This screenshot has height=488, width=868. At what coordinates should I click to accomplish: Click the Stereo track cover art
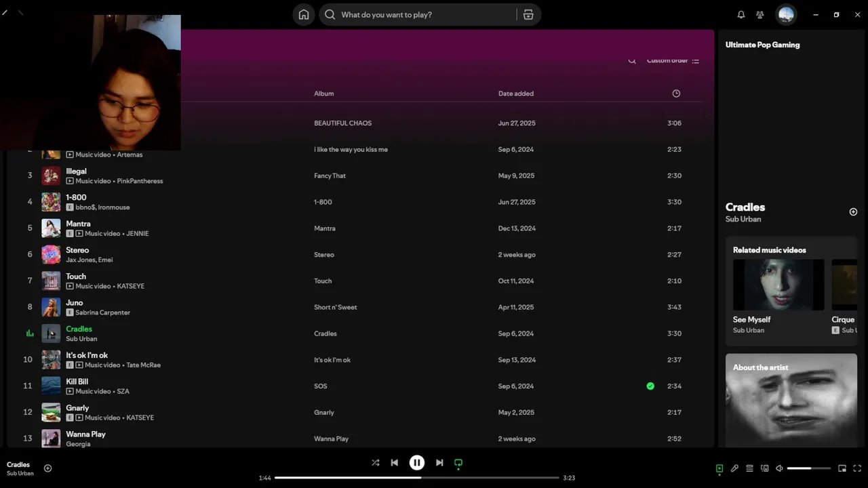click(x=51, y=255)
